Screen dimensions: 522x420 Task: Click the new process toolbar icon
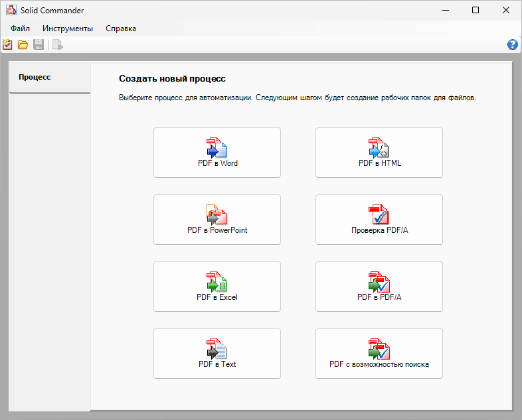(x=7, y=45)
